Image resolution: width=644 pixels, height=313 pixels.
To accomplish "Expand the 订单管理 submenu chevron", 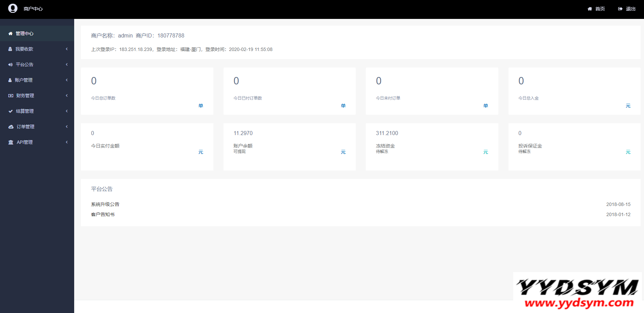I will coord(67,127).
